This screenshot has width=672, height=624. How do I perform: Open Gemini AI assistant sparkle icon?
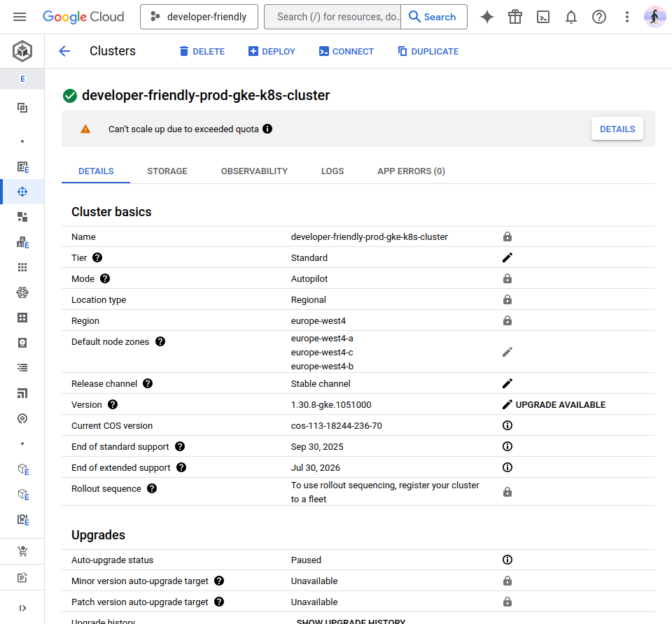[x=487, y=17]
